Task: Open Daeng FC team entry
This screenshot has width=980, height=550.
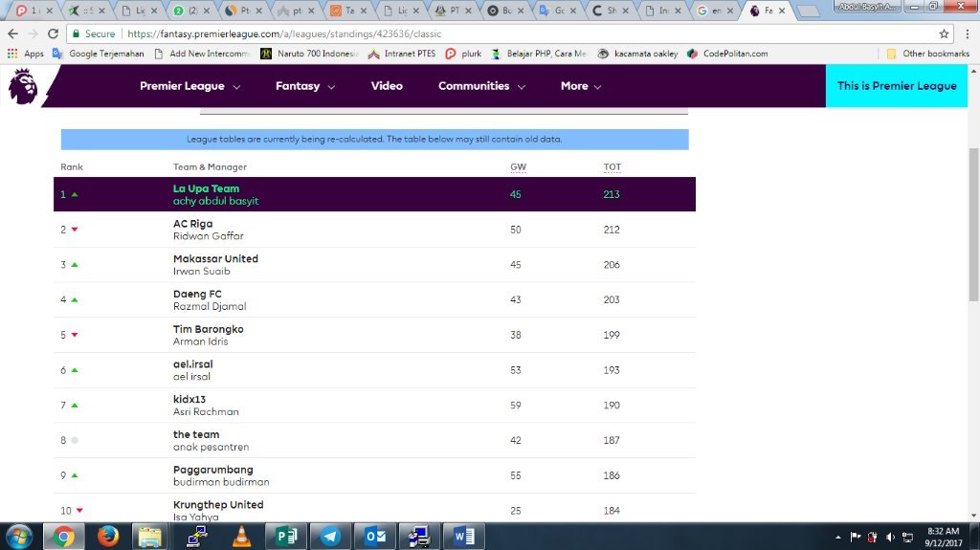Action: point(374,300)
